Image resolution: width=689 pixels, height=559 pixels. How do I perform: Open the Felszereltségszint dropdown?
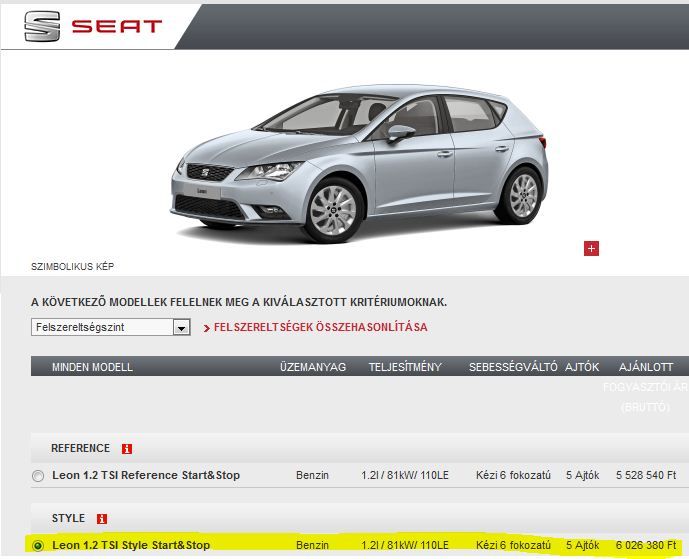coord(110,327)
